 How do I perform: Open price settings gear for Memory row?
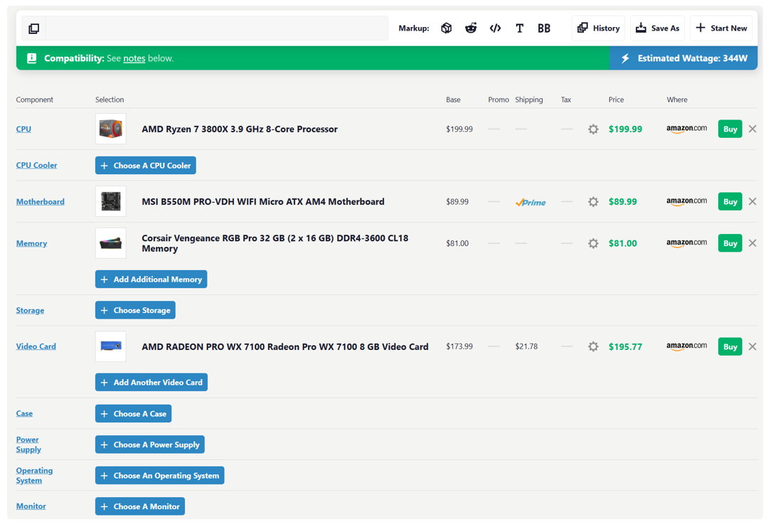tap(593, 243)
